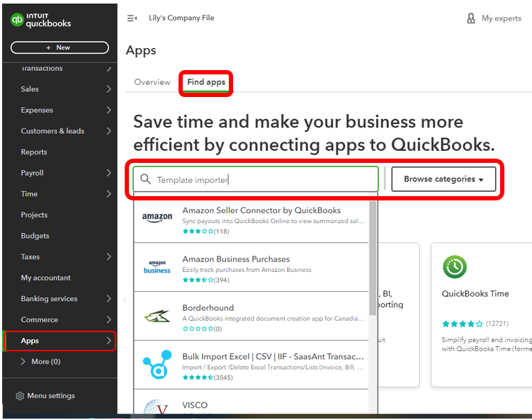Switch to the Find apps tab
The image size is (532, 420).
[x=206, y=82]
